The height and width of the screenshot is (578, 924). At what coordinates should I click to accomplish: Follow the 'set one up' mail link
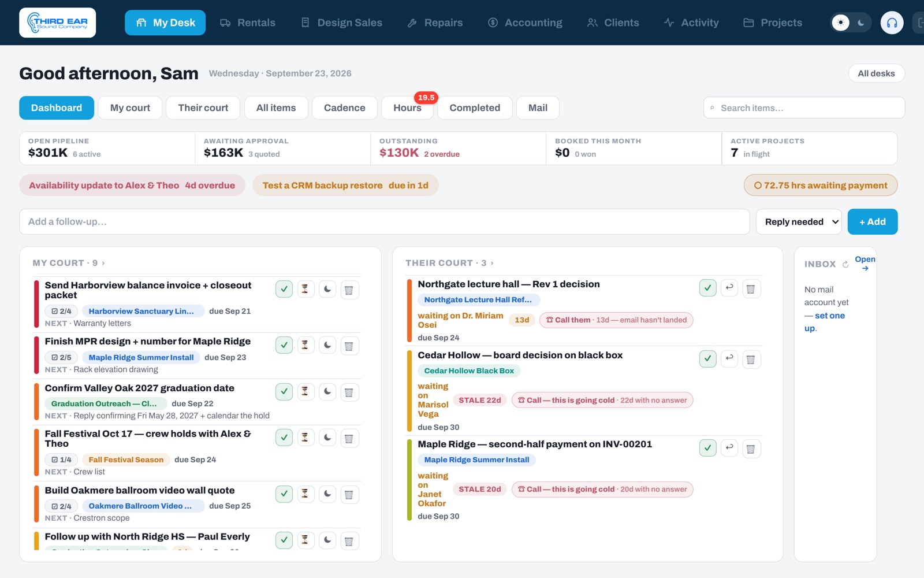825,322
